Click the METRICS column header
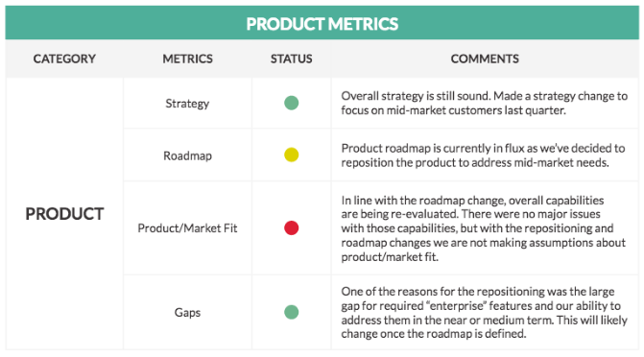Viewport: 644px width, 357px height. point(188,59)
